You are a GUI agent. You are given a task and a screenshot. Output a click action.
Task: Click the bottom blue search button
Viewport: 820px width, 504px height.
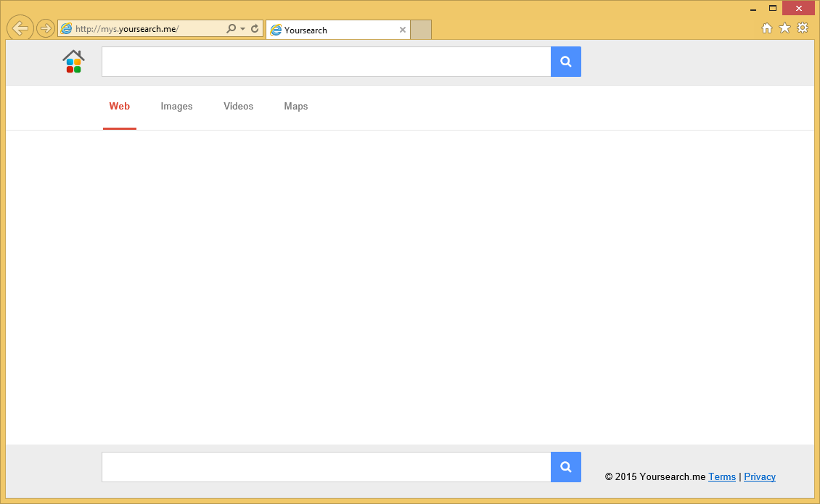click(x=566, y=467)
